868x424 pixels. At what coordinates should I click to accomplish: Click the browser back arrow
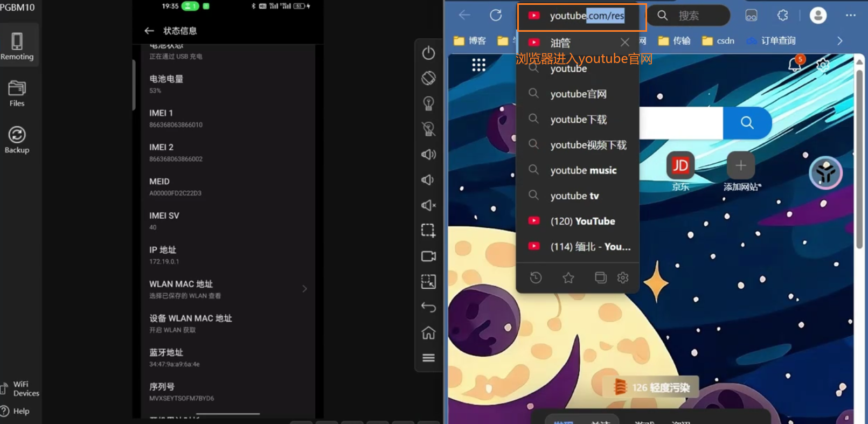pos(464,15)
